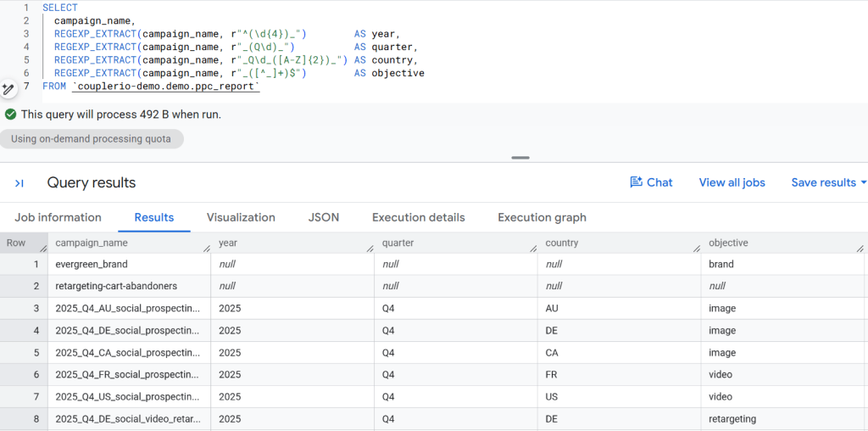Open the Execution graph tab
This screenshot has height=431, width=868.
(x=542, y=218)
